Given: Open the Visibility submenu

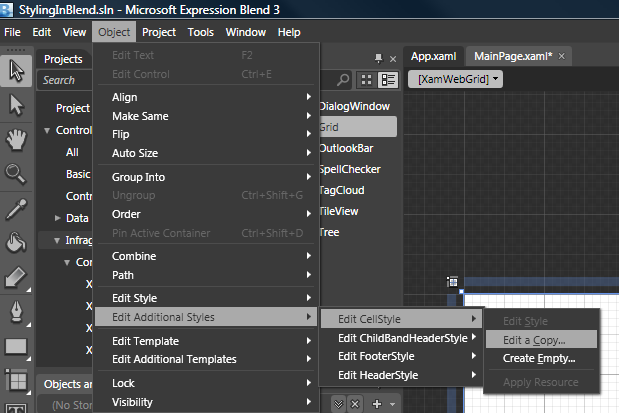Looking at the screenshot, I should [206, 402].
